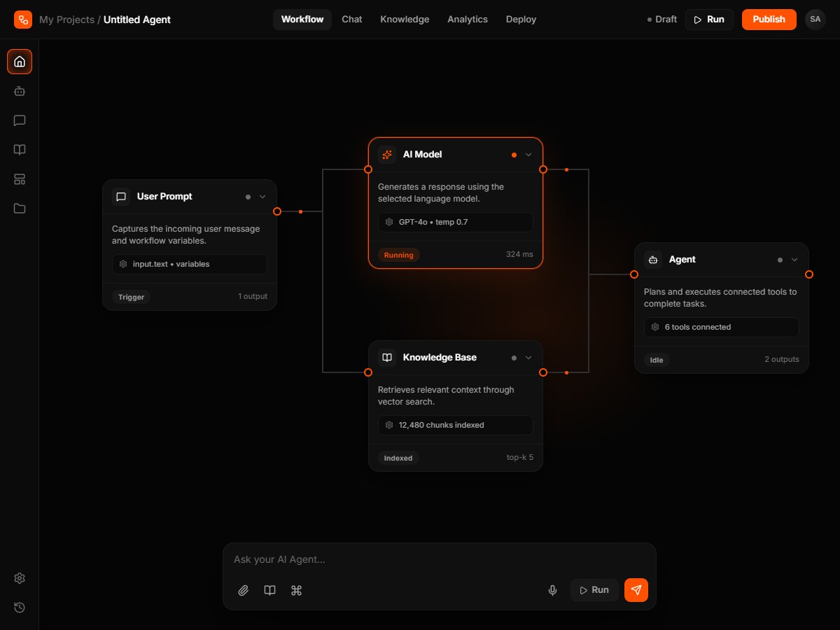Image resolution: width=840 pixels, height=630 pixels.
Task: Open the robot Agents sidebar icon
Action: (x=20, y=91)
